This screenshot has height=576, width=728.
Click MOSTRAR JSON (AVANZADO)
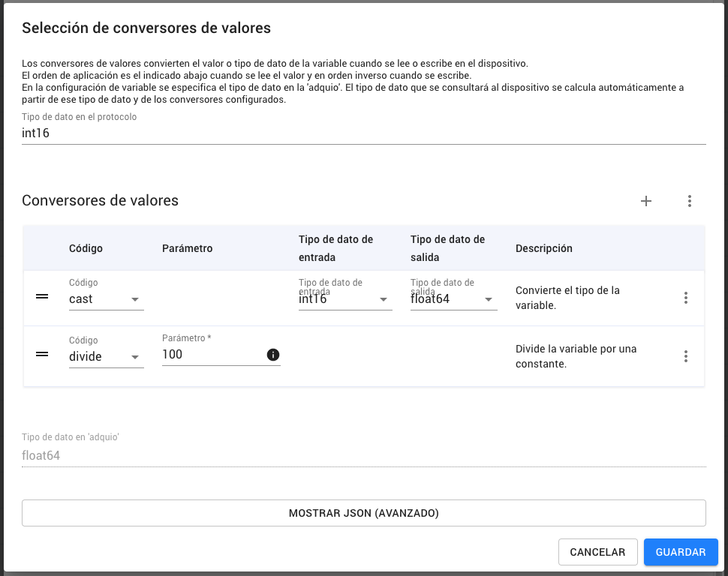pos(364,512)
